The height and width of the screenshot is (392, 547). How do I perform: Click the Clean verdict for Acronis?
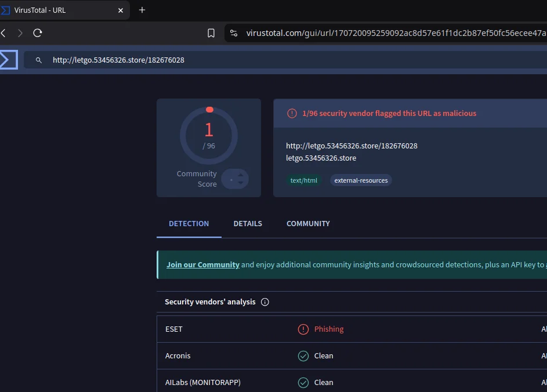click(x=324, y=355)
